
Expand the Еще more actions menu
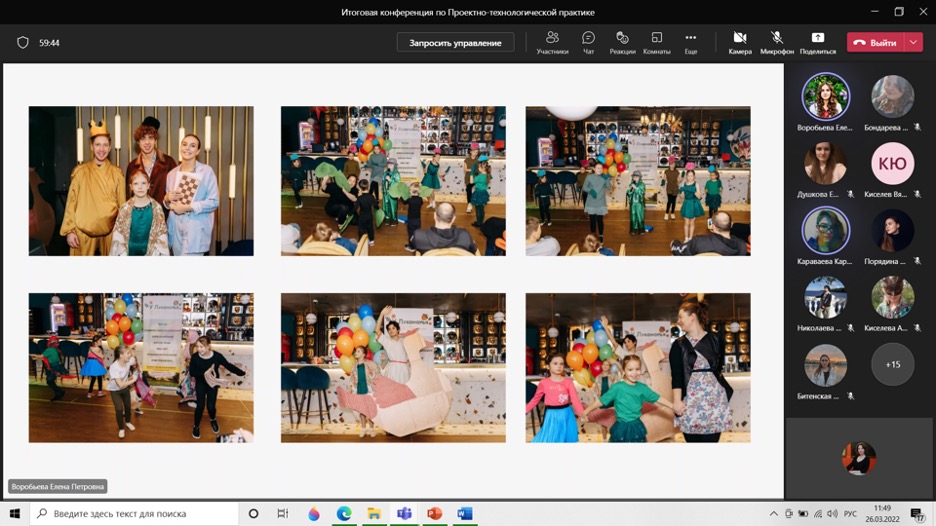[x=690, y=42]
